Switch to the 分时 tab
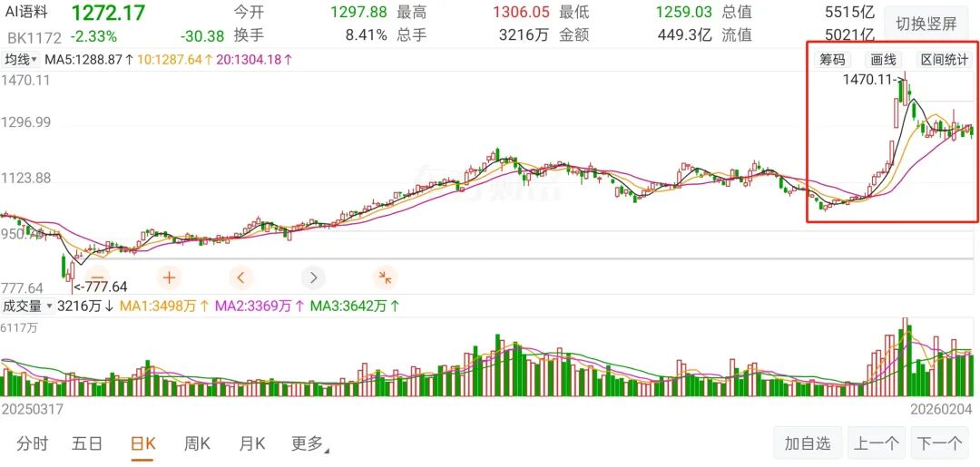The height and width of the screenshot is (467, 980). 32,443
